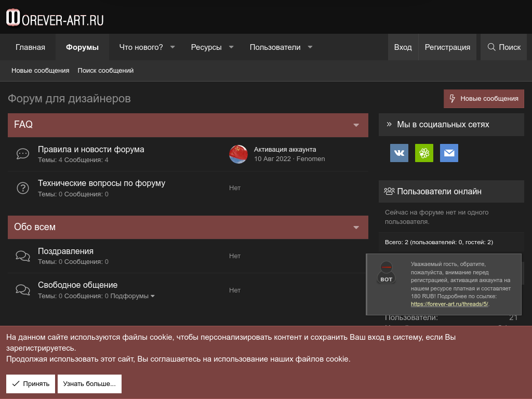Click the Регистрация link
The width and height of the screenshot is (532, 399).
tap(447, 47)
